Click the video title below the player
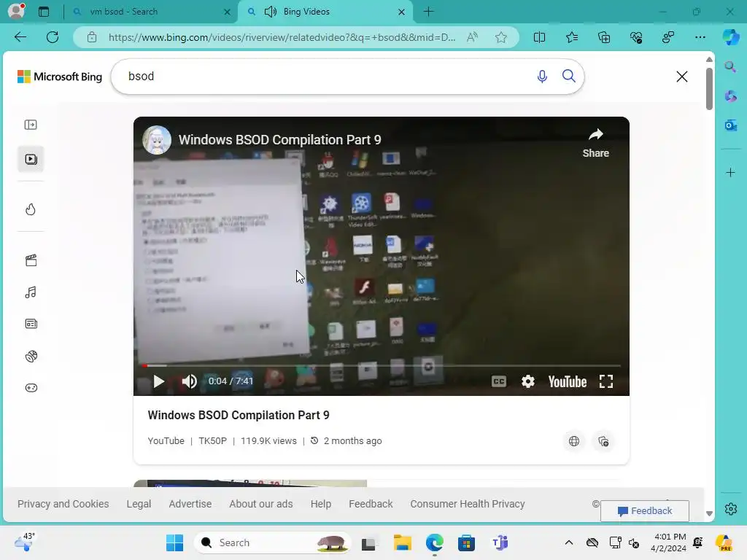The height and width of the screenshot is (560, 747). (239, 415)
